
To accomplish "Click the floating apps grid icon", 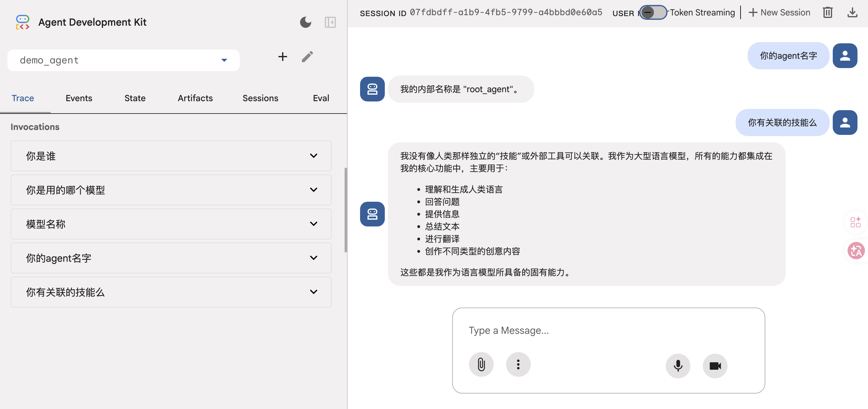I will point(855,222).
